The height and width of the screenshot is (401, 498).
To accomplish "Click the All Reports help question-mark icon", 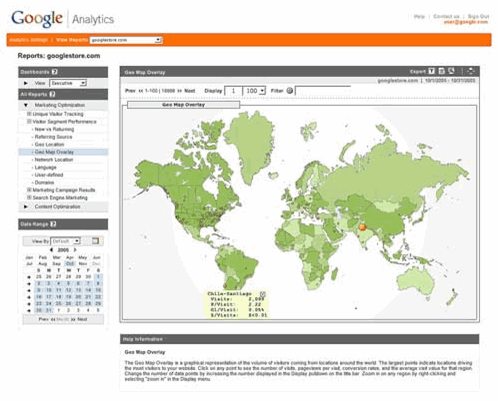I will click(x=52, y=94).
